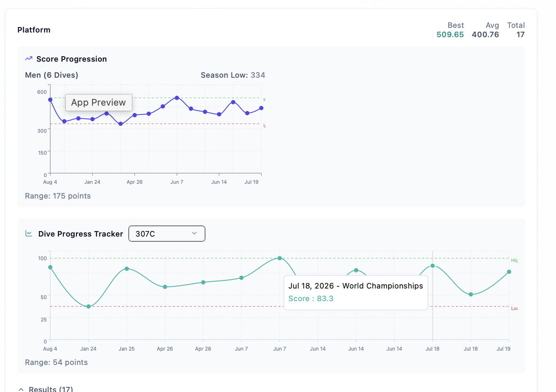Click the final Jul 19 point in the dive tracker
The image size is (556, 392).
pos(509,272)
